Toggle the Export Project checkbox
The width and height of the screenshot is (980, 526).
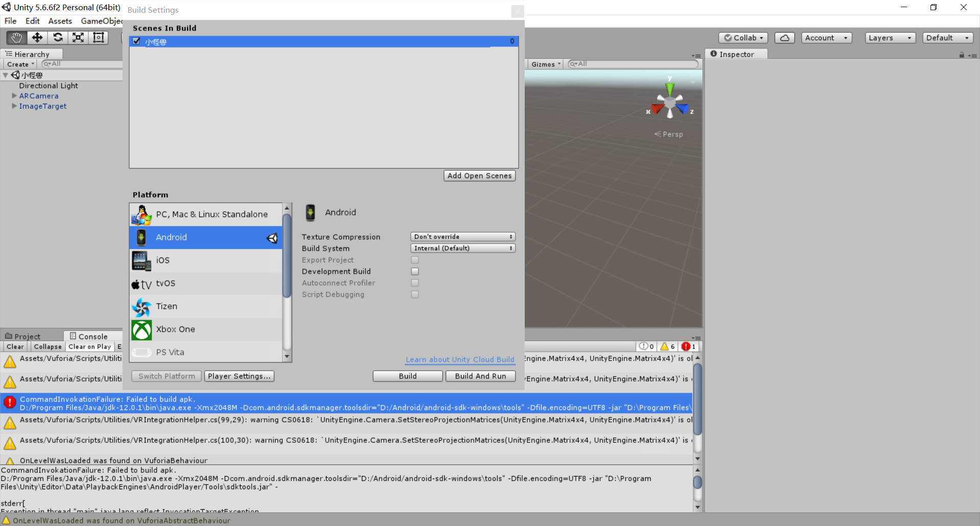coord(415,260)
